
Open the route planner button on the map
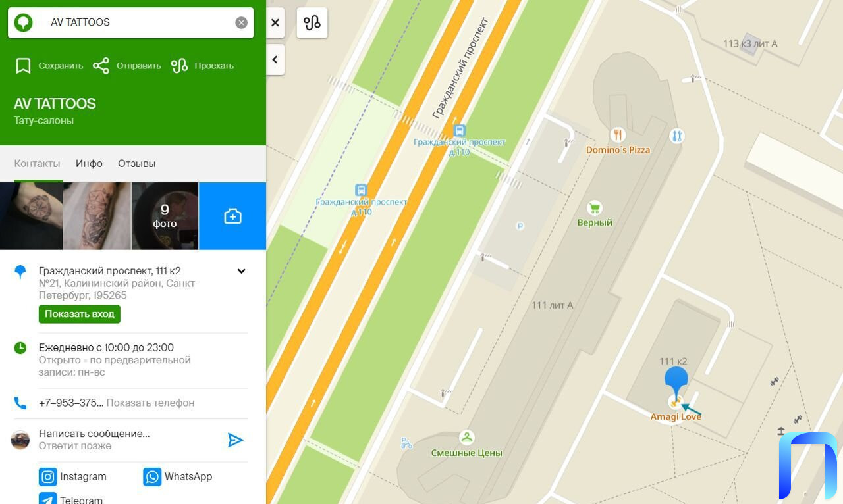(312, 22)
